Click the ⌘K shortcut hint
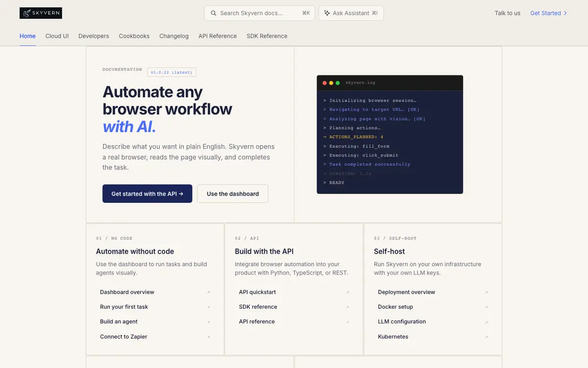Screen dimensions: 588x368 click(x=306, y=13)
